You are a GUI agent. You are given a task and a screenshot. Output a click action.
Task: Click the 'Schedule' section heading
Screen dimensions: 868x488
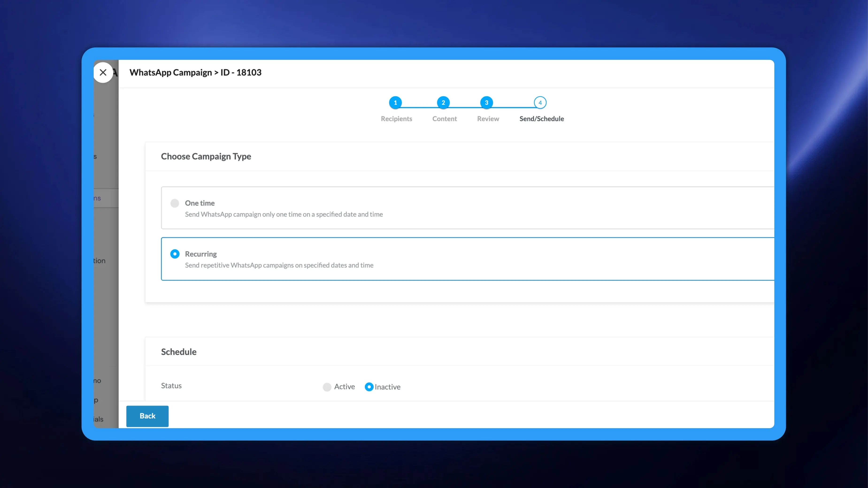click(179, 352)
